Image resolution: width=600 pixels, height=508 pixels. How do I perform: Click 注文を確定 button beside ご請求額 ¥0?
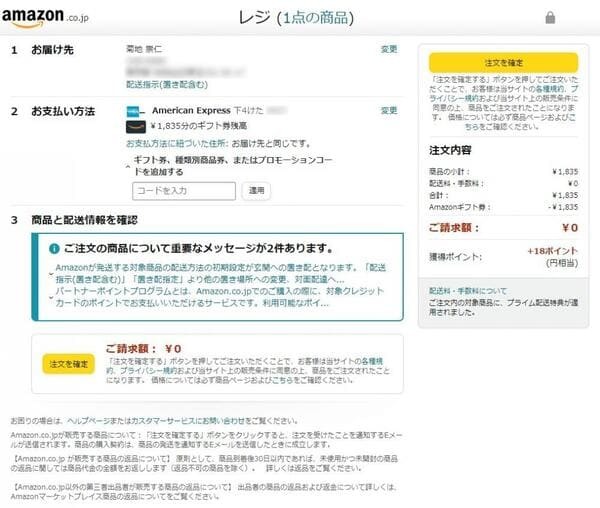[68, 364]
